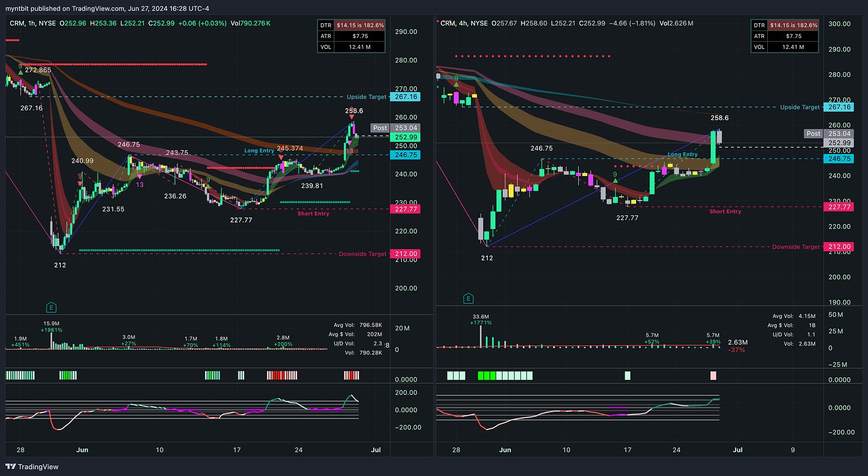868x476 pixels.
Task: Click the 2.63M -37% volume readout
Action: [x=738, y=346]
